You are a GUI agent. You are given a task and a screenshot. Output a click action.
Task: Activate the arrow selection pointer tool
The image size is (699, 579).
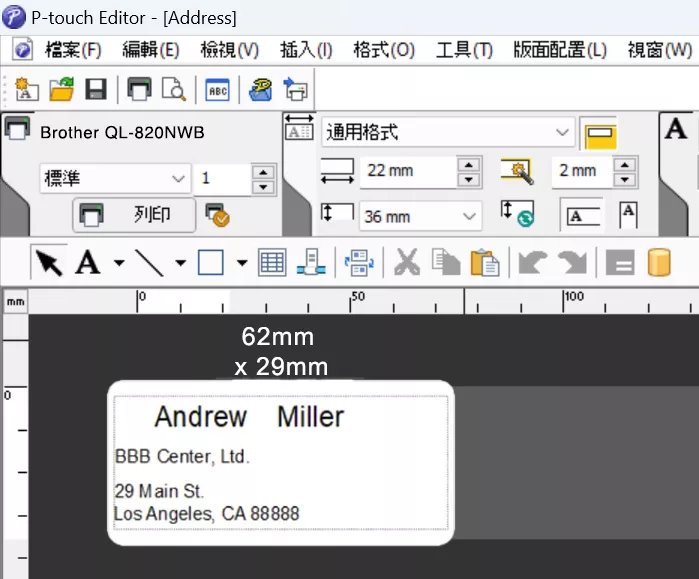click(49, 263)
